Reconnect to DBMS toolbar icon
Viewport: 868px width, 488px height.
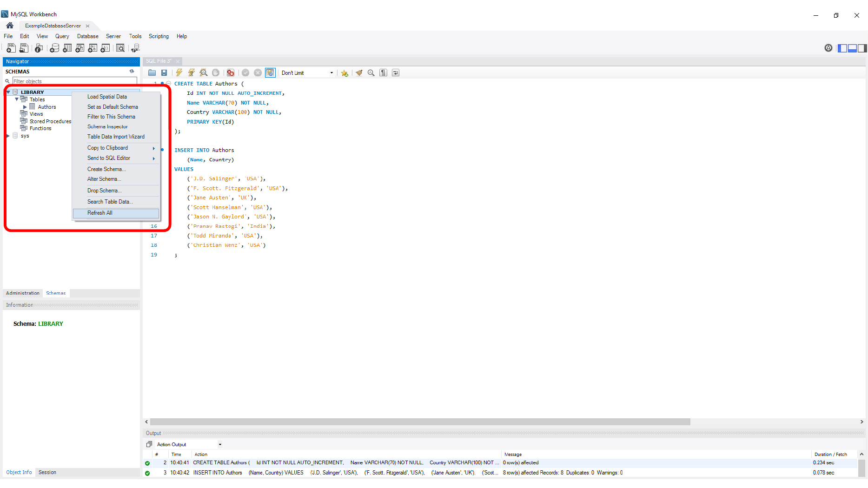135,48
